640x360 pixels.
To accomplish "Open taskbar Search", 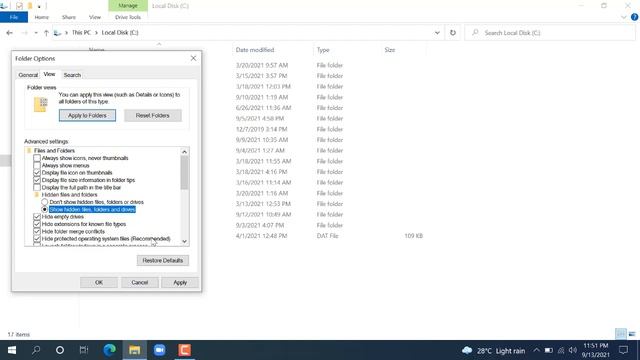I will point(36,350).
